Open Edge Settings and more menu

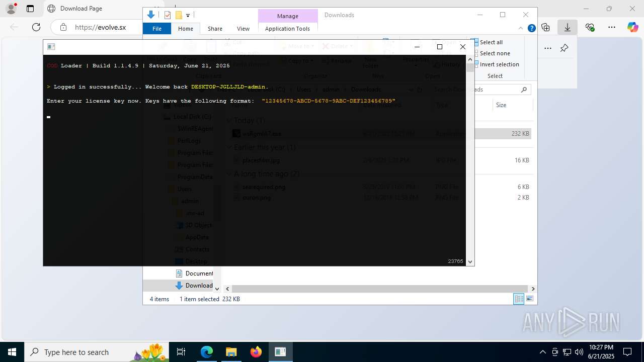[x=612, y=27]
